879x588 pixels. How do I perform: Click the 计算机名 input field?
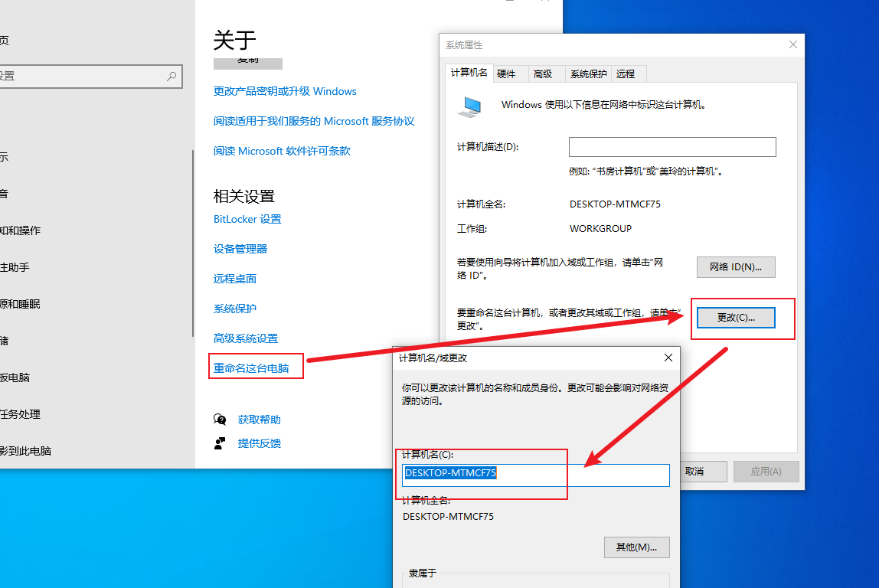tap(536, 475)
